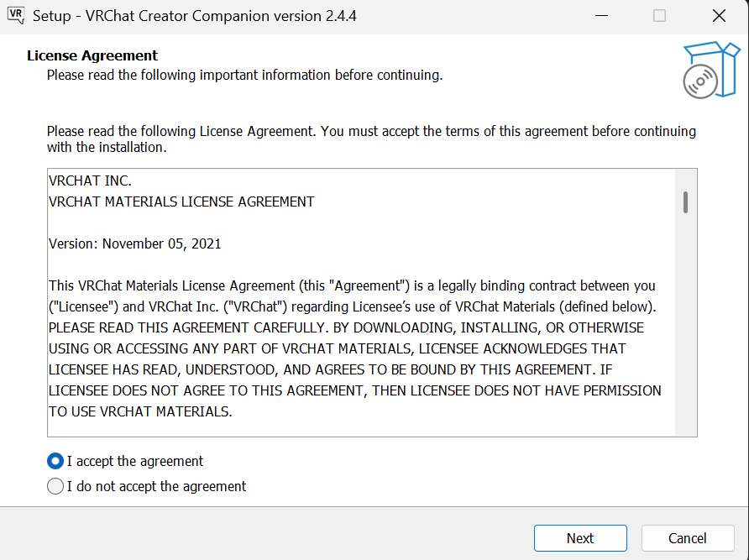Image resolution: width=749 pixels, height=560 pixels.
Task: Click "TO USE VRCHAT MATERIALS." final license line
Action: pos(140,411)
